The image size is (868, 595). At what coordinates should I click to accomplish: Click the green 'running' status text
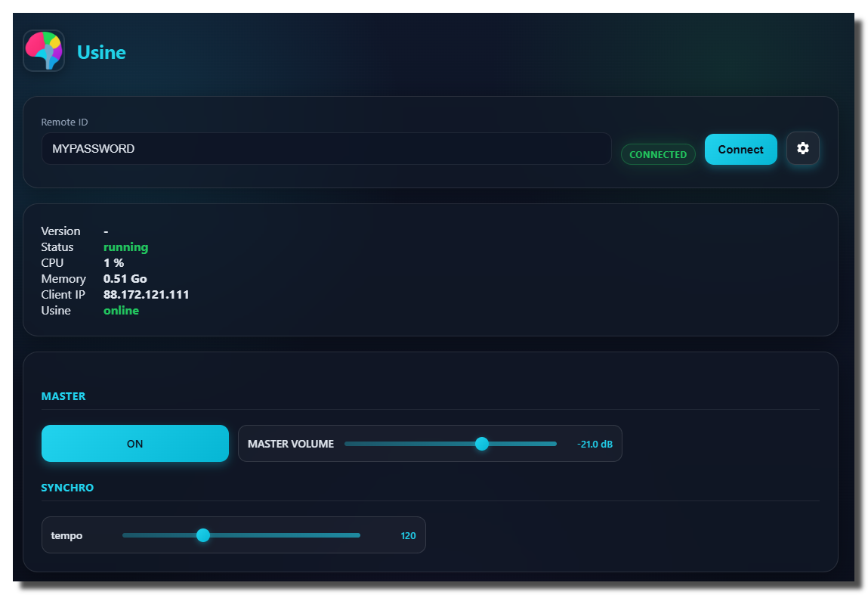point(125,247)
